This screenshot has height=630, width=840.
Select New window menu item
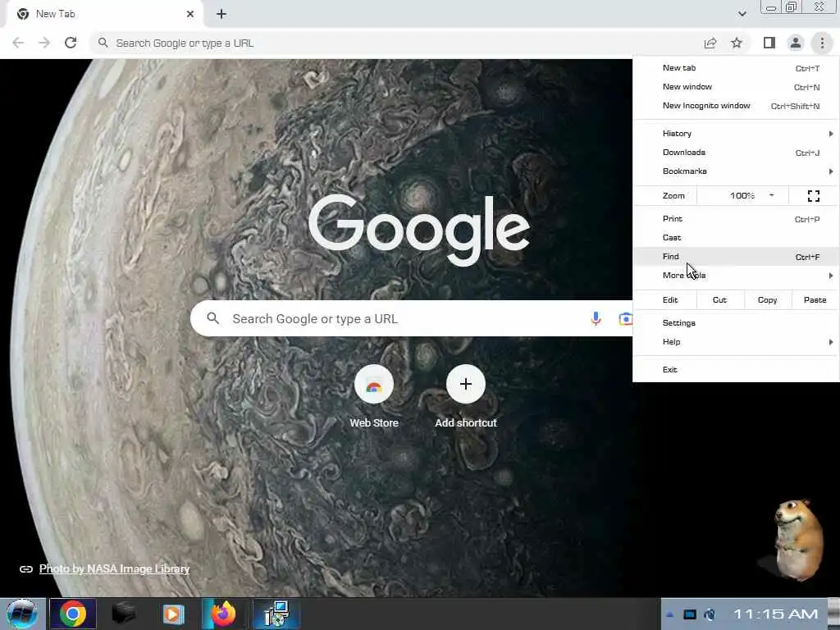(736, 87)
